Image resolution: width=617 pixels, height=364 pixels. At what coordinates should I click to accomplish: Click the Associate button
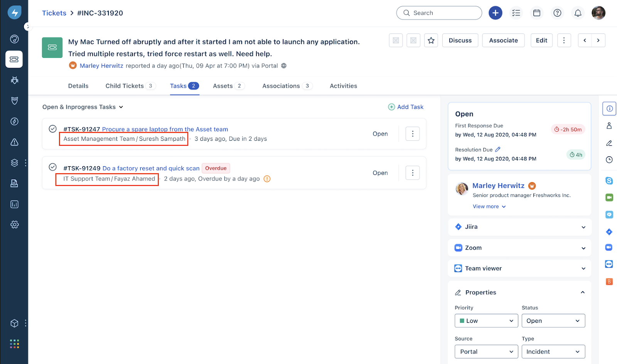pyautogui.click(x=503, y=40)
